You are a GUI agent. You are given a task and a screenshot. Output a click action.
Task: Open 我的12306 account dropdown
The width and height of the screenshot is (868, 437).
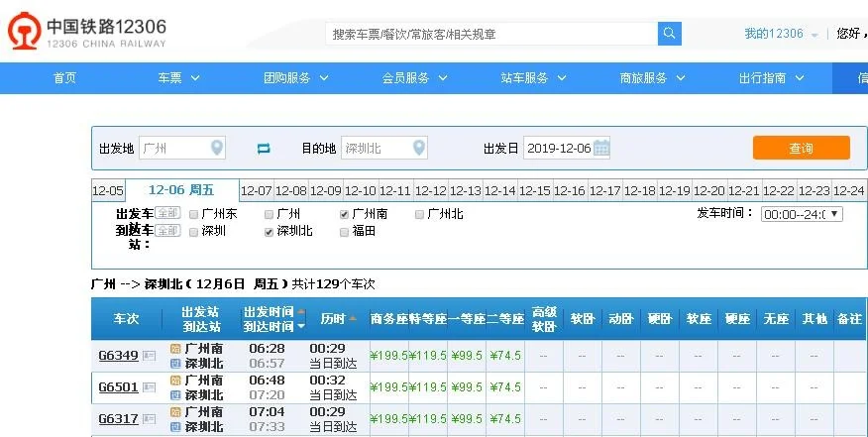pyautogui.click(x=781, y=34)
